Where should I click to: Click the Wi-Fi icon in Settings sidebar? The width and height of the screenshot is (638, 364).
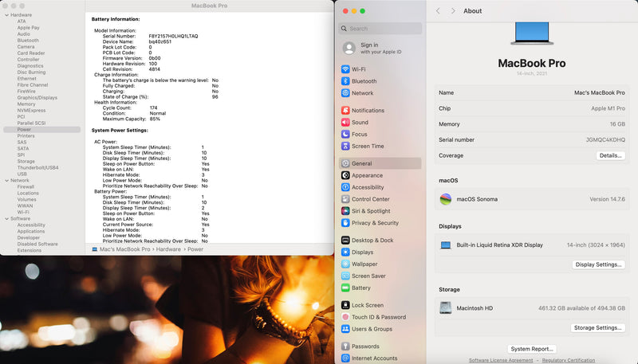[345, 69]
